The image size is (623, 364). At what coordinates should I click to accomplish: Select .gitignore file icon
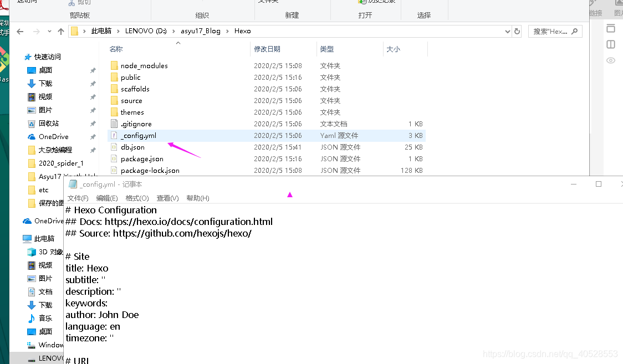[114, 124]
